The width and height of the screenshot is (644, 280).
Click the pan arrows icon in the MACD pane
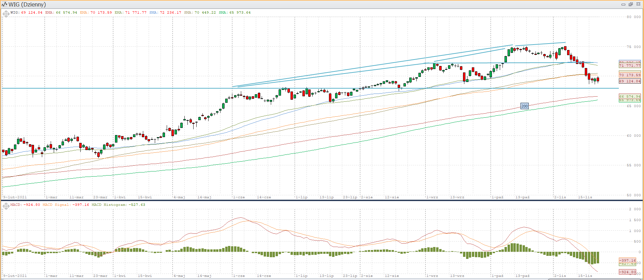6,206
